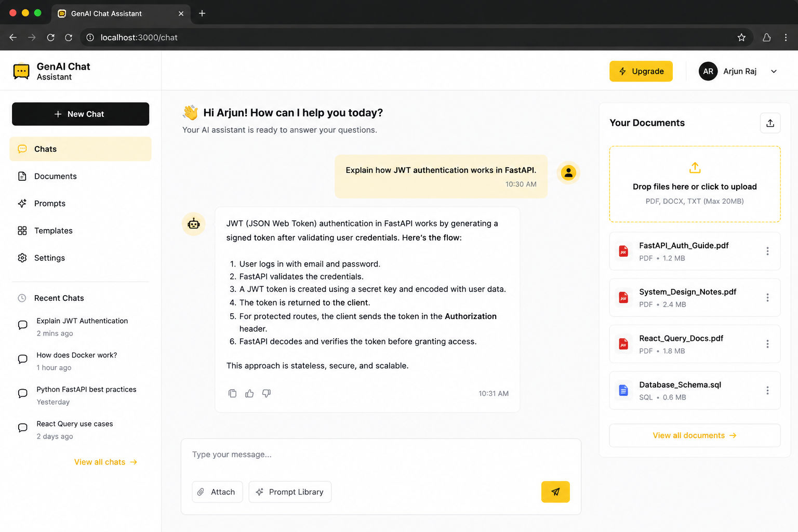Click the FastAPI_Auth_Guide.pdf file name
The image size is (798, 532).
[684, 245]
